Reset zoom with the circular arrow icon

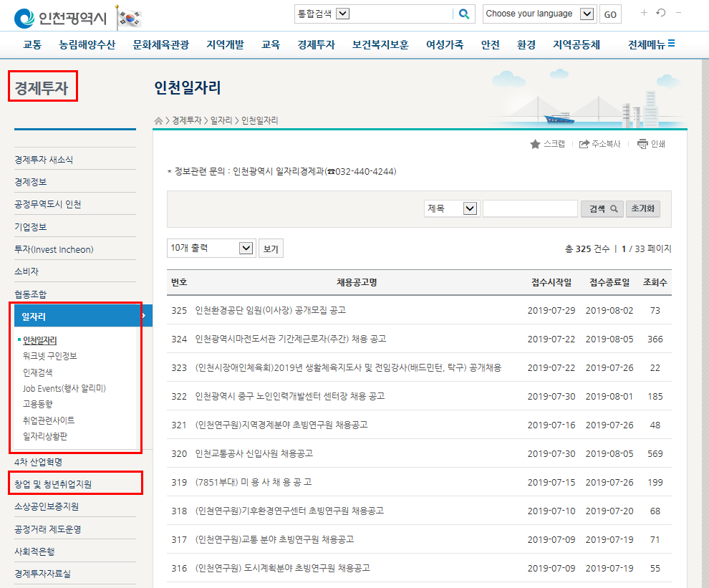pyautogui.click(x=661, y=13)
